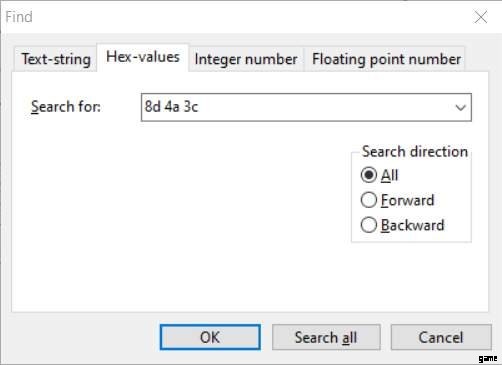Switch to the Text-string tab
Screen dimensions: 502x365
click(56, 59)
